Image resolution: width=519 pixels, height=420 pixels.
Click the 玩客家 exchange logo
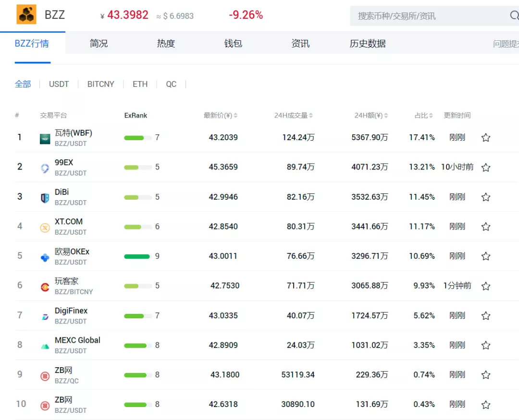45,287
